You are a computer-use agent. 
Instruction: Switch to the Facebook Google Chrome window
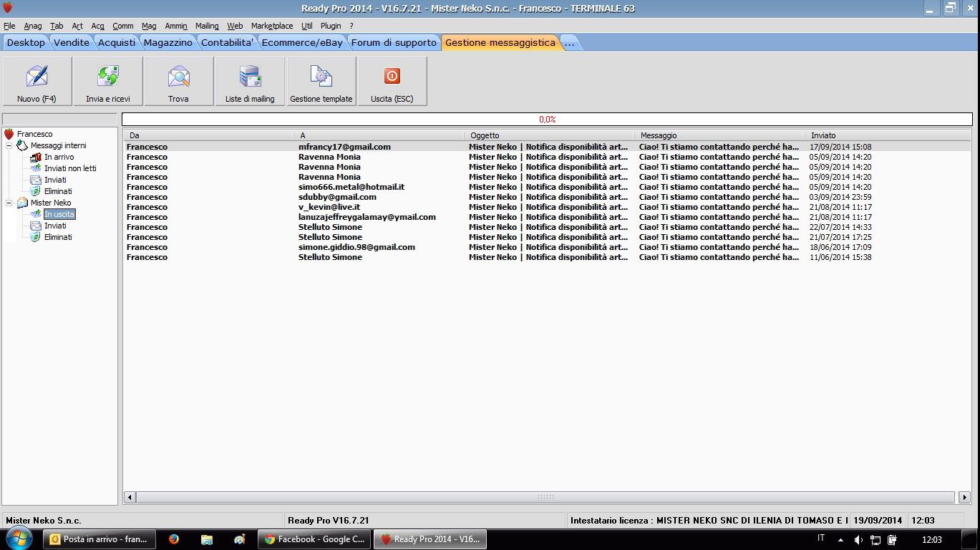click(314, 539)
